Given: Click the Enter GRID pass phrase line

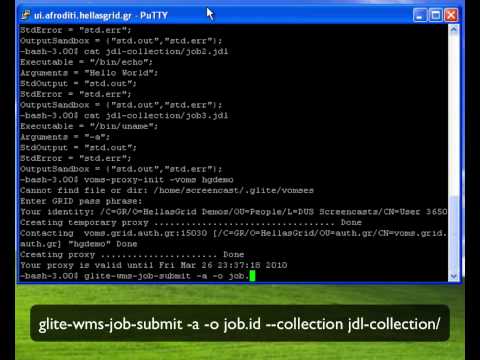Looking at the screenshot, I should pos(81,201).
